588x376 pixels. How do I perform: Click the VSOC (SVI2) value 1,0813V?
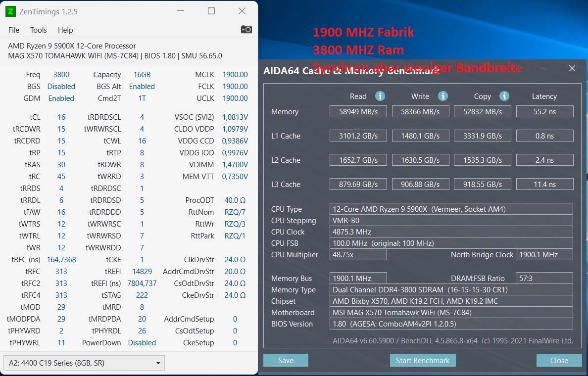click(235, 117)
